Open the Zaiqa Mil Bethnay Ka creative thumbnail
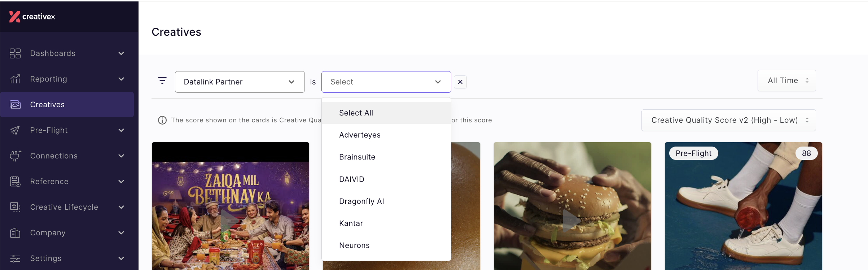Image resolution: width=868 pixels, height=270 pixels. click(x=231, y=206)
